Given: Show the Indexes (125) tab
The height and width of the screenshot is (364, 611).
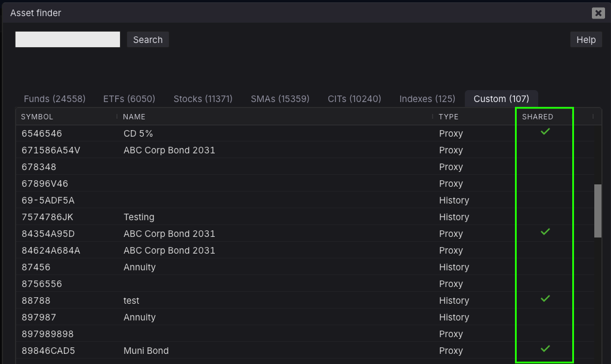Looking at the screenshot, I should [x=427, y=99].
